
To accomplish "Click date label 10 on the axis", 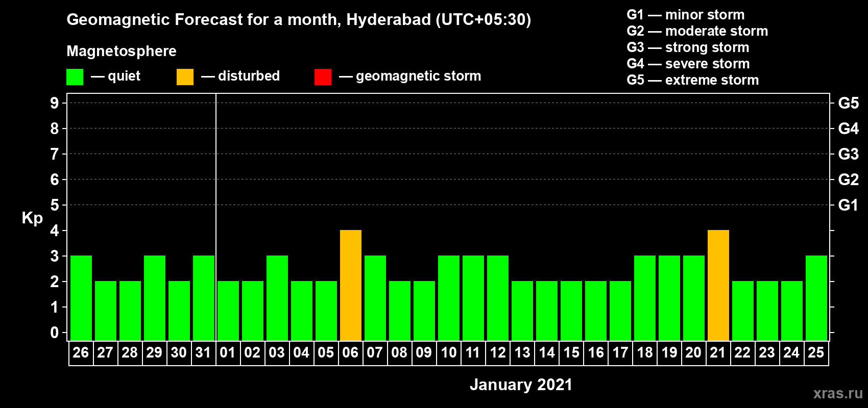I will click(x=448, y=353).
